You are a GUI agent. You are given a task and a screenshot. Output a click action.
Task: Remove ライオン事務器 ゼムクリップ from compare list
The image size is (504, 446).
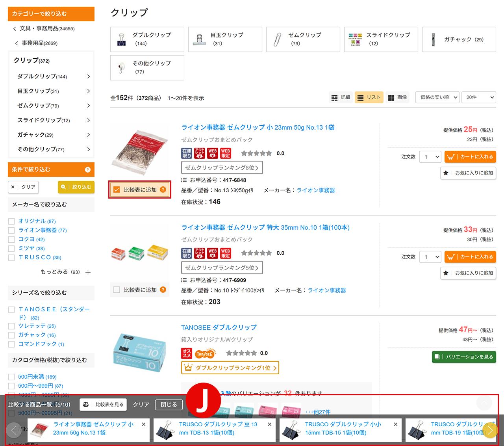pyautogui.click(x=144, y=424)
